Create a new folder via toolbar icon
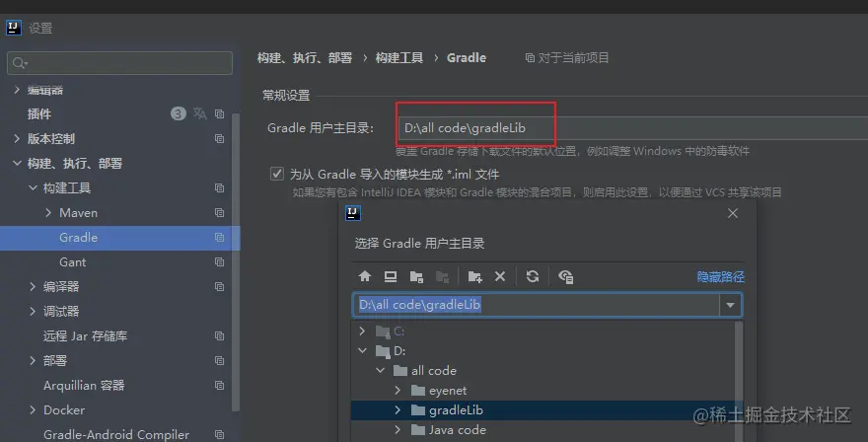Viewport: 868px width, 442px height. pyautogui.click(x=474, y=276)
